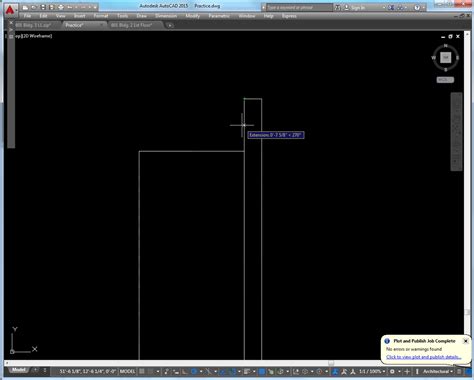The image size is (474, 380).
Task: Click the Workspace switching gear icon
Action: coord(392,371)
